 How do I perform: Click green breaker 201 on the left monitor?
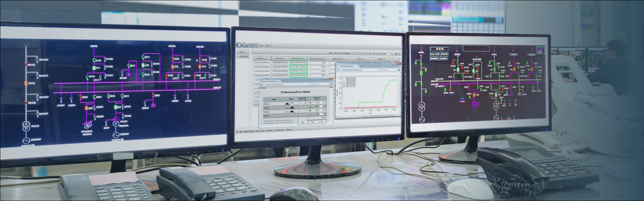[115, 107]
